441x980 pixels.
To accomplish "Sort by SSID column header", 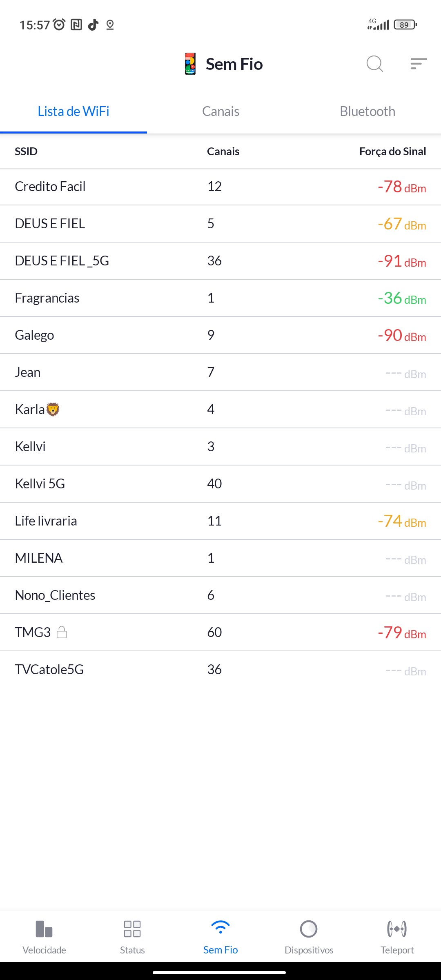I will (x=26, y=151).
